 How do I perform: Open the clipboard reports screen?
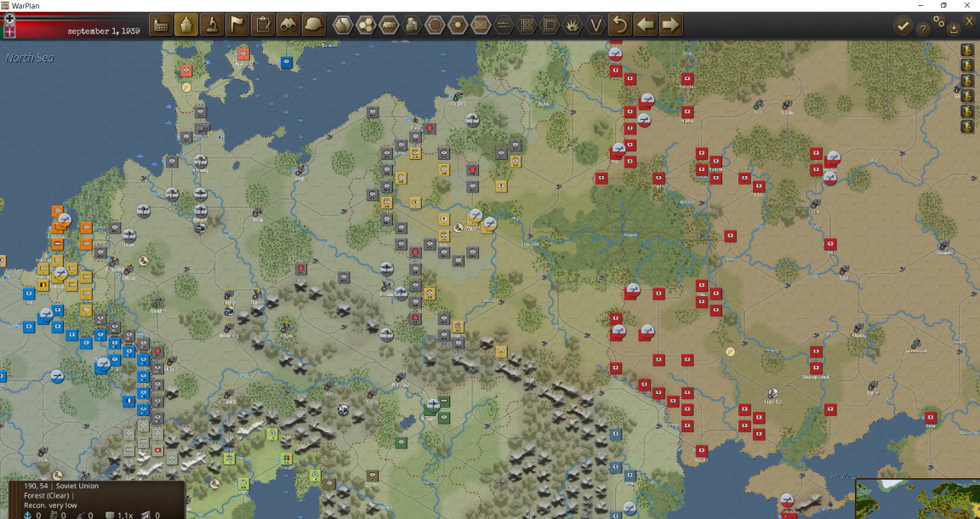click(263, 25)
